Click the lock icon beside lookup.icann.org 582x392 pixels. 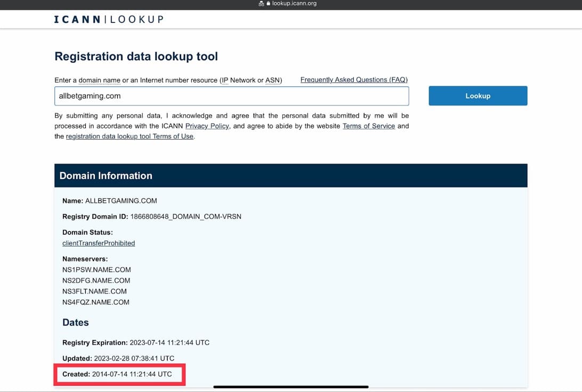coord(269,3)
